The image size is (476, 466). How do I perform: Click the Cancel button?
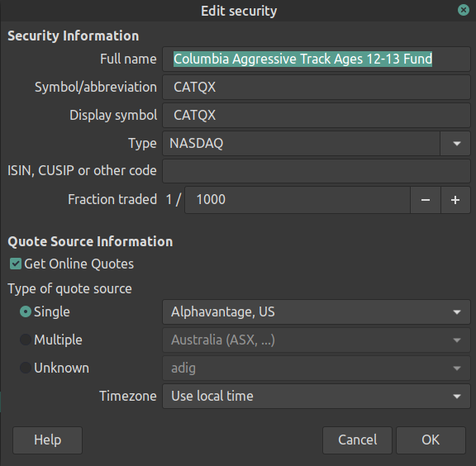click(357, 440)
